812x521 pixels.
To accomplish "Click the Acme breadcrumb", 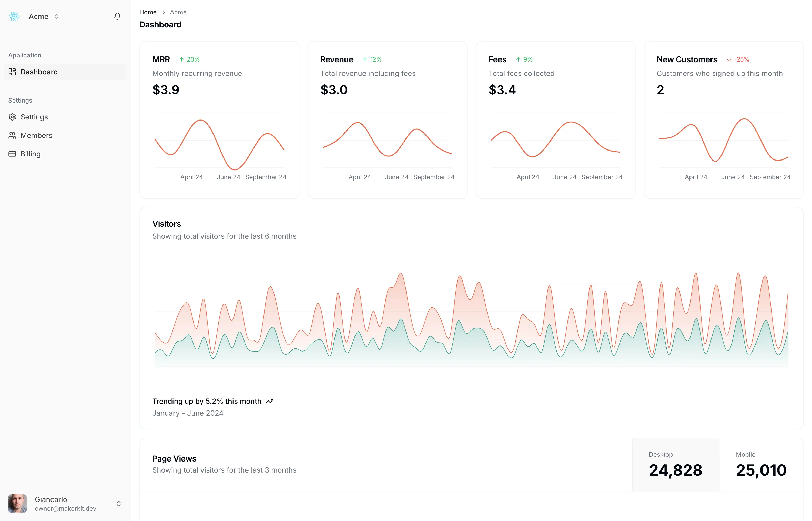I will click(x=178, y=12).
